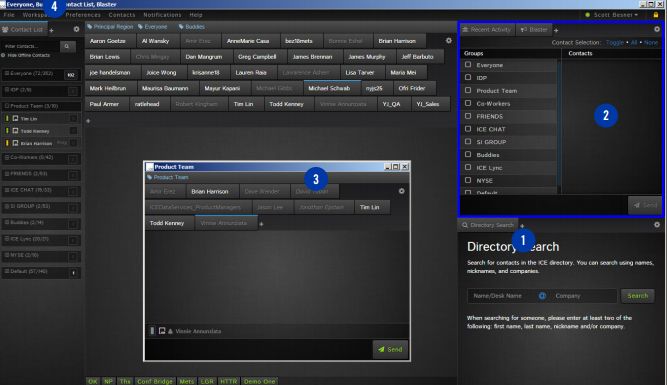Click the blue icon between Name and Company fields
This screenshot has width=667, height=385.
(x=542, y=296)
